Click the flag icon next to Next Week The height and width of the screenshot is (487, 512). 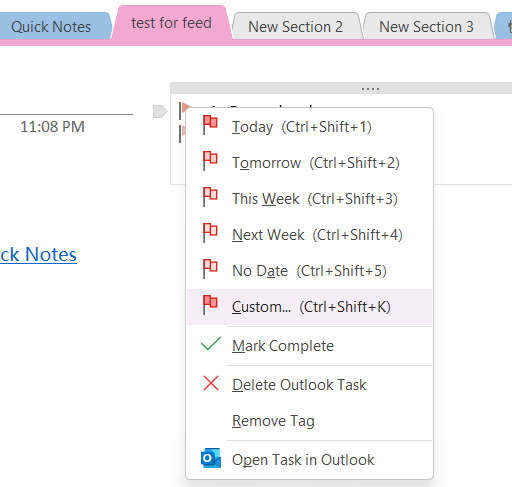[x=210, y=233]
